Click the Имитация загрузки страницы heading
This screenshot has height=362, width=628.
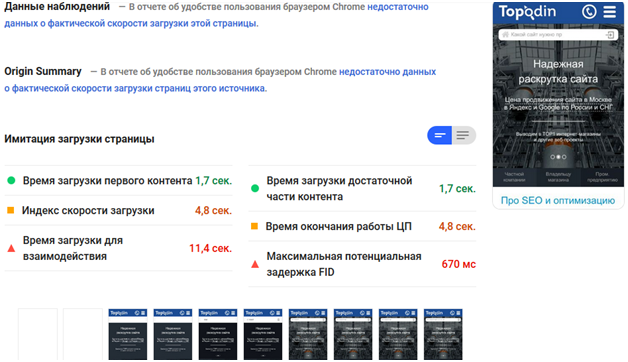click(x=79, y=139)
